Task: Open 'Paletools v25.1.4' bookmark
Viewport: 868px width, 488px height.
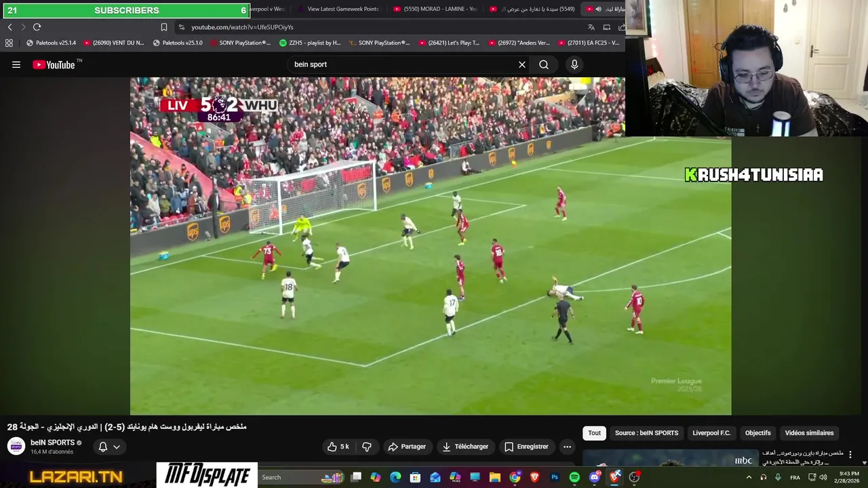Action: (51, 43)
